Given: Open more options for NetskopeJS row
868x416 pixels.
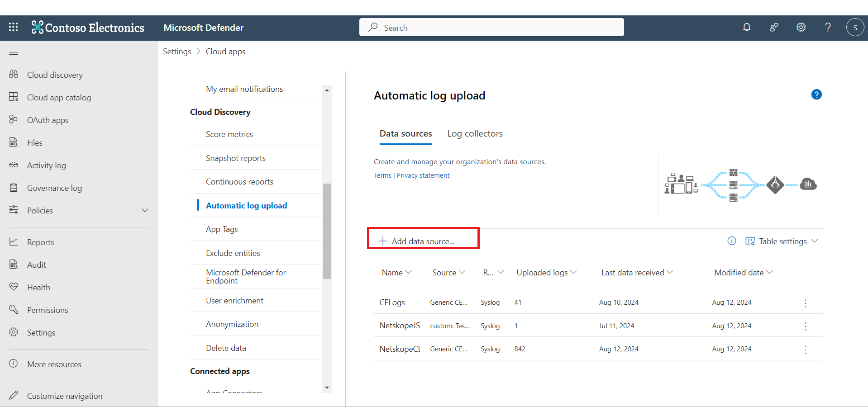Looking at the screenshot, I should point(806,326).
